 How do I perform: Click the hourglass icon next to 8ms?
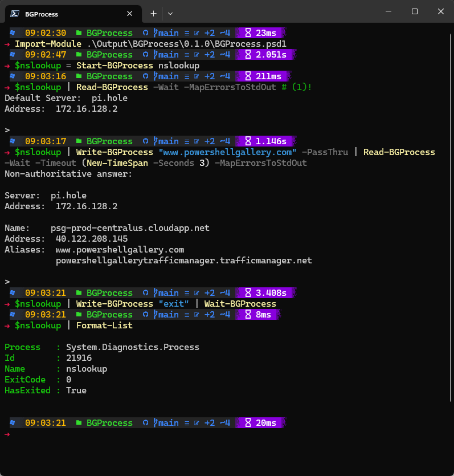point(248,315)
